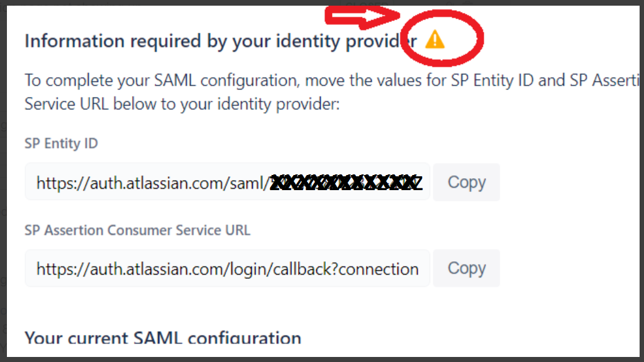
Task: Click the yellow warning triangle icon
Action: coord(435,40)
